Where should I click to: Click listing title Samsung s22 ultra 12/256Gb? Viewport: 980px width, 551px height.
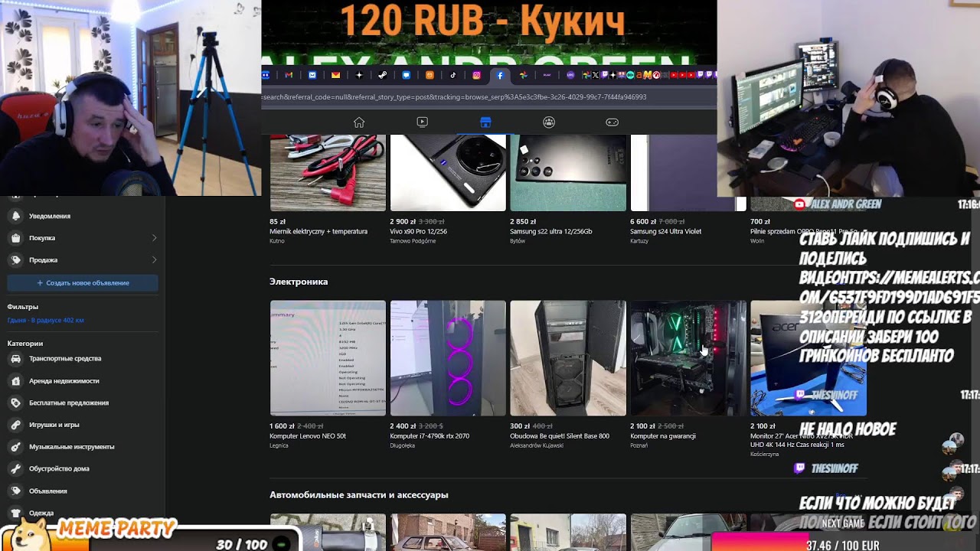551,231
